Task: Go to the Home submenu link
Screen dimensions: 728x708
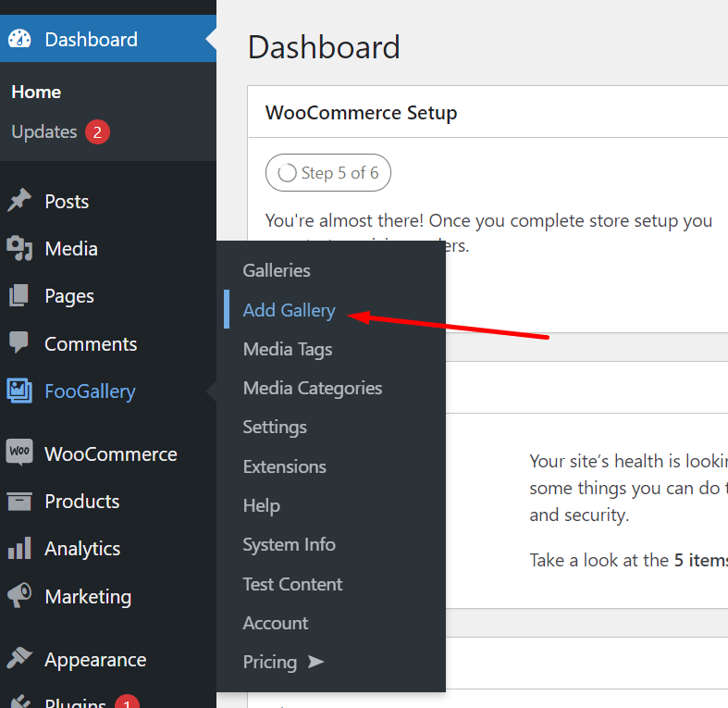Action: (x=36, y=92)
